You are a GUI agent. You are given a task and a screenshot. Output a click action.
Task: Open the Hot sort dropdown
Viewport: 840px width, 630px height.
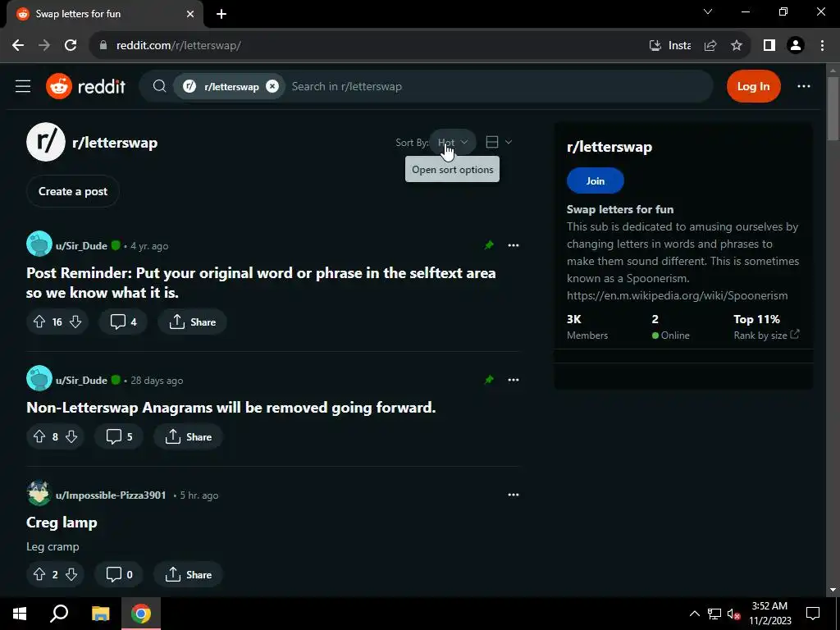pyautogui.click(x=453, y=143)
